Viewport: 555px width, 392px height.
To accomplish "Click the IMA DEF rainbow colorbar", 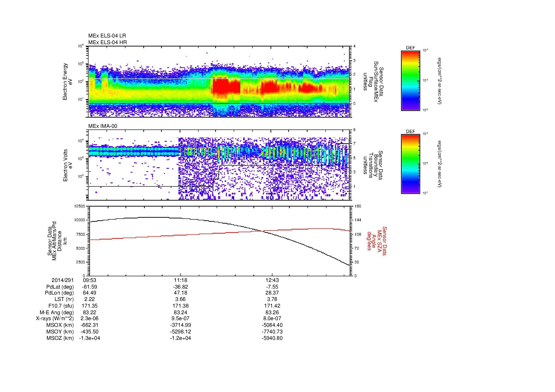I will click(410, 164).
